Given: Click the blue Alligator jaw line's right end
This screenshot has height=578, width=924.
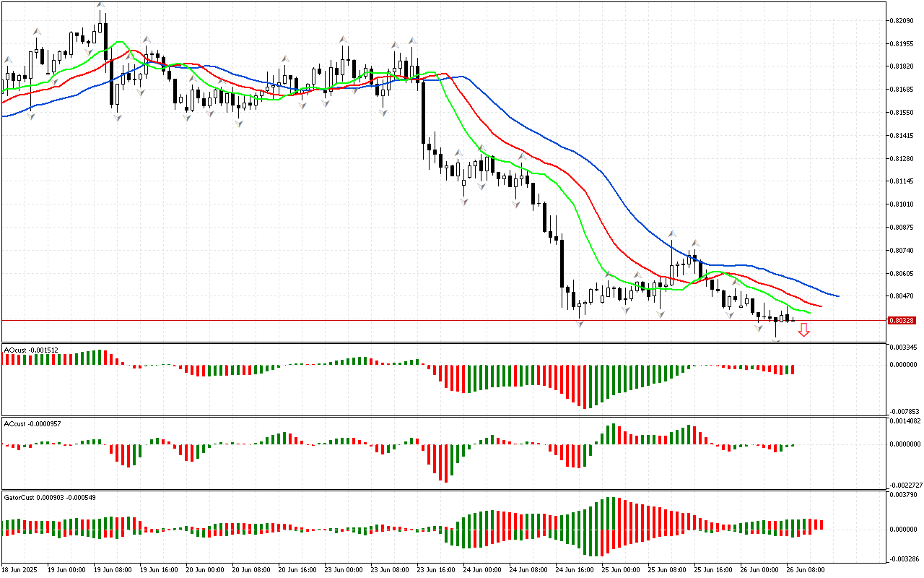Looking at the screenshot, I should 837,296.
